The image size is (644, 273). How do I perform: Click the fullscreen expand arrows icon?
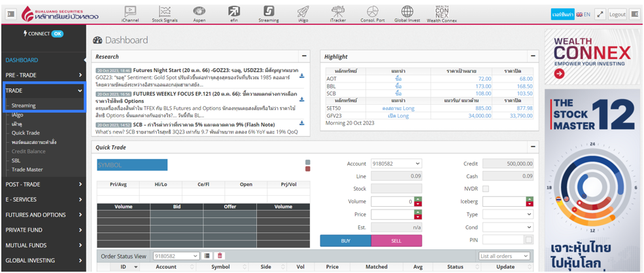click(x=600, y=14)
